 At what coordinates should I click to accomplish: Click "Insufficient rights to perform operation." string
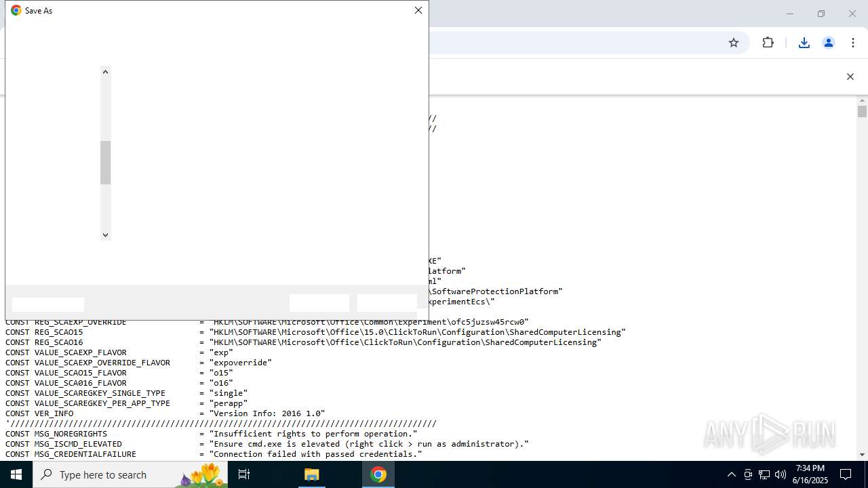[313, 434]
